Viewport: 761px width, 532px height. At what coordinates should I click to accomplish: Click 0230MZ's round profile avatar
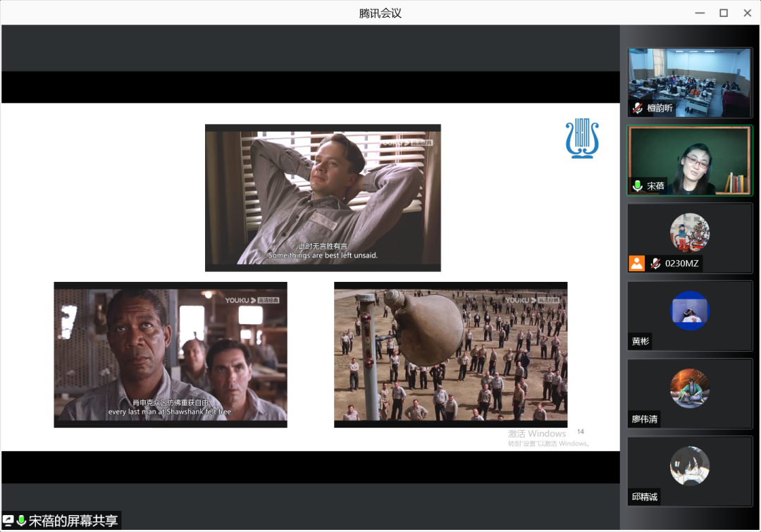690,233
